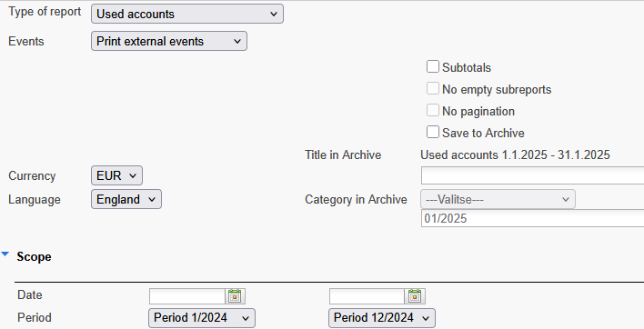Image resolution: width=644 pixels, height=329 pixels.
Task: Expand the Events dropdown showing Print external events
Action: 169,41
